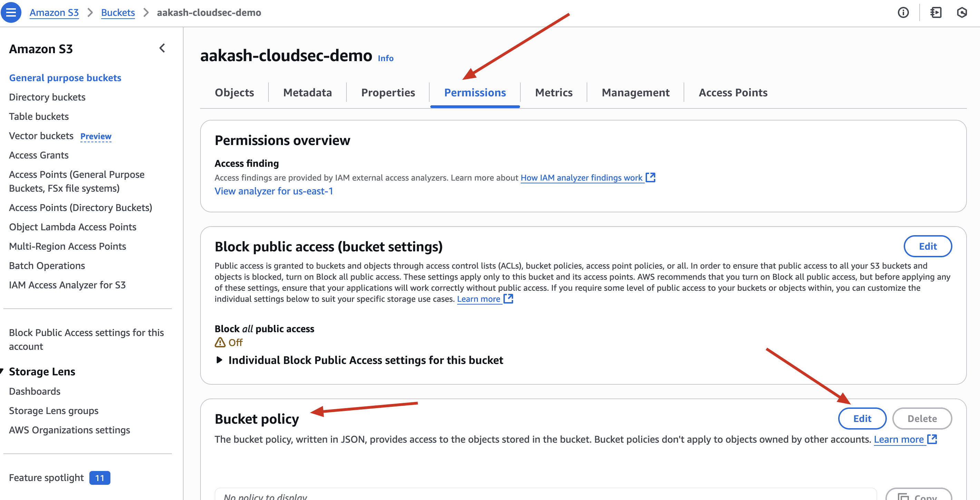Click the info circle icon in header
Viewport: 980px width, 500px height.
click(903, 12)
